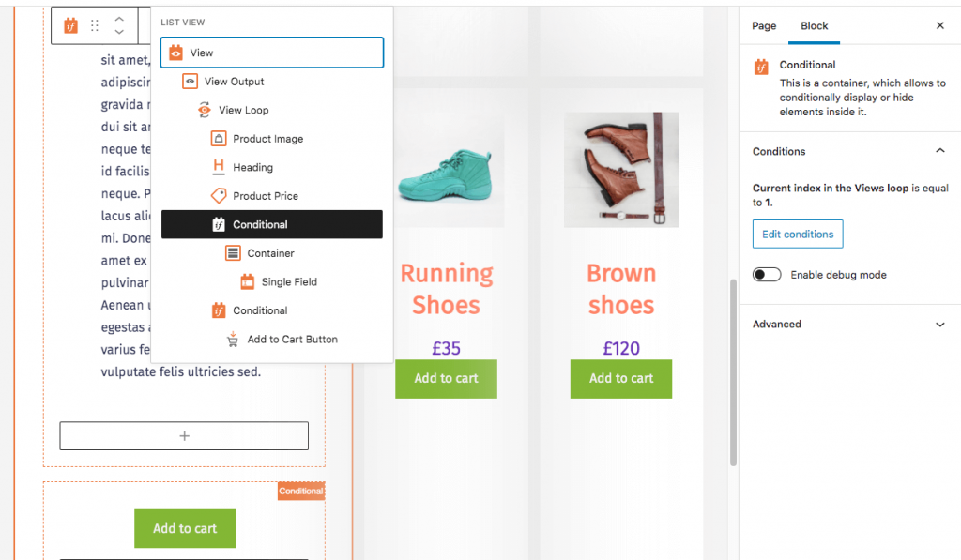Collapse the Conditions section
This screenshot has height=560, width=961.
pos(939,150)
